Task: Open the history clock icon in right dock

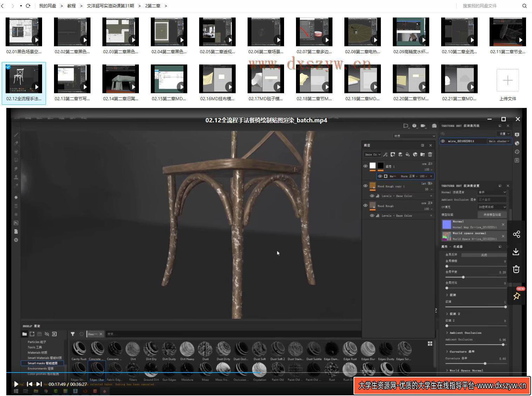Action: tap(517, 152)
